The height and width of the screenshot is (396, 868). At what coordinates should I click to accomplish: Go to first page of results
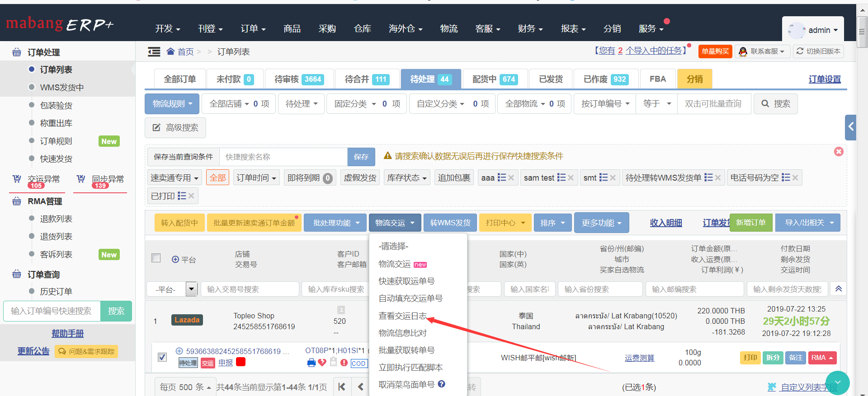[x=342, y=387]
